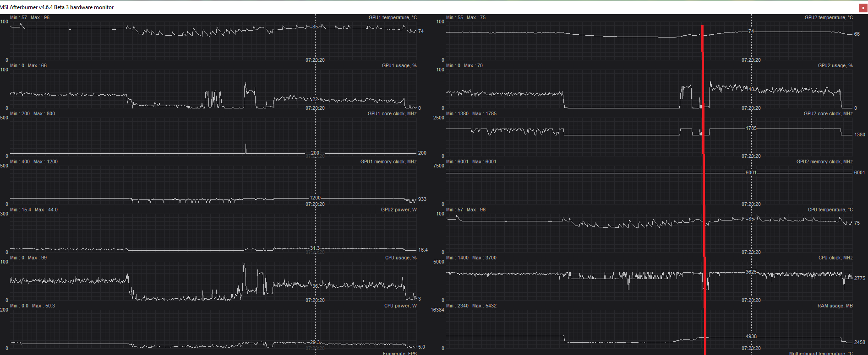Image resolution: width=868 pixels, height=355 pixels.
Task: Click 'Min : 0.0 Max : 50.3' of CPU power
Action: 33,306
